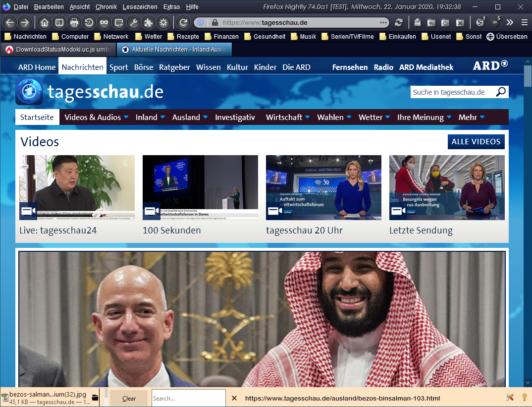532x407 pixels.
Task: Click the search magnifier icon on tagesschau
Action: point(501,92)
